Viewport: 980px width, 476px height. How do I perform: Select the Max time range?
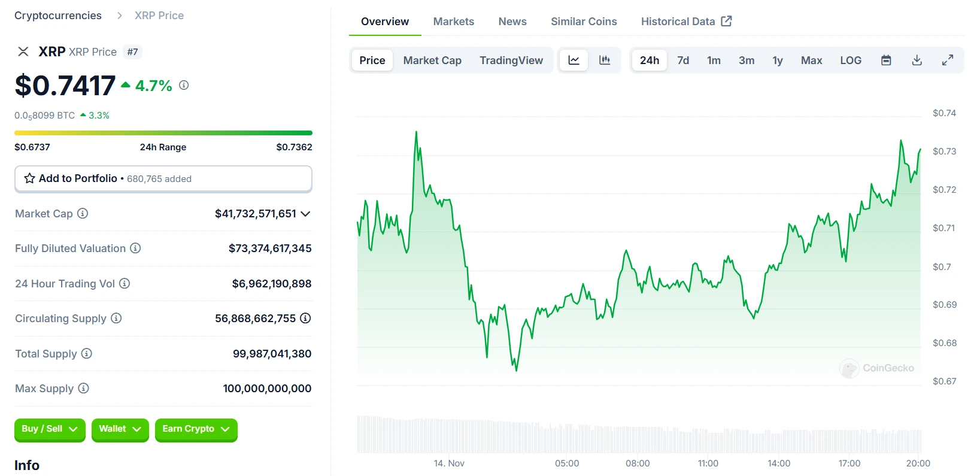tap(812, 60)
